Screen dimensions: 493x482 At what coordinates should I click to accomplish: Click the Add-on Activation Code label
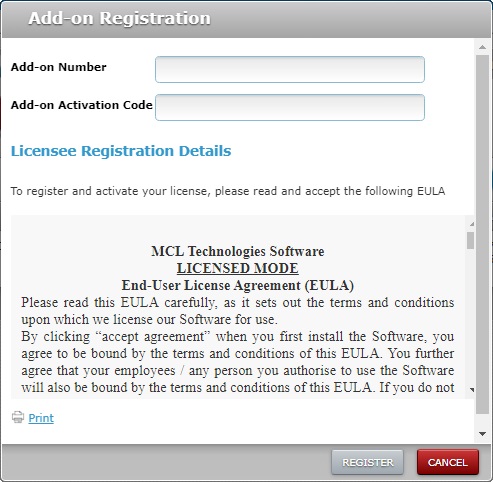82,105
